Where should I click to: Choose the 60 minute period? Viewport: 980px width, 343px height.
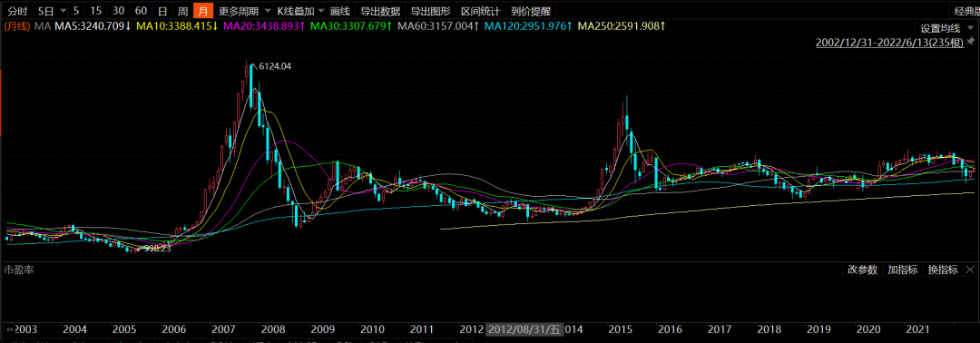click(x=141, y=11)
